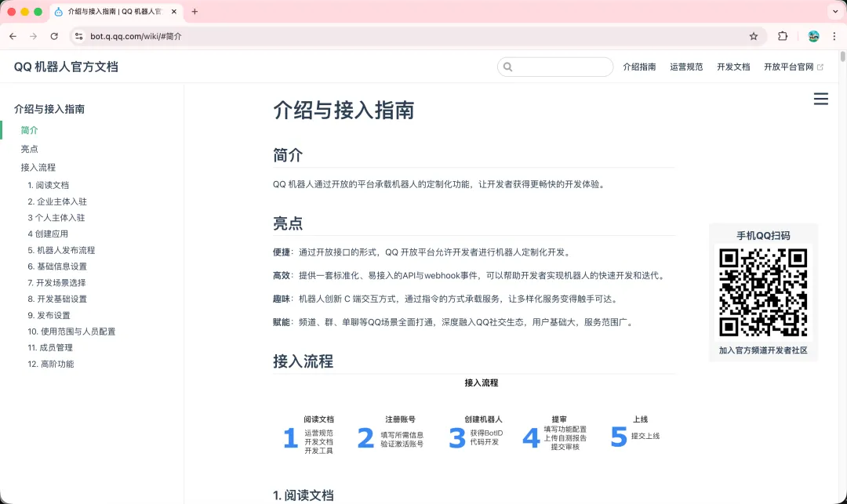The height and width of the screenshot is (504, 847).
Task: Jump to 1. 阅读文档 in sidebar
Action: 48,185
